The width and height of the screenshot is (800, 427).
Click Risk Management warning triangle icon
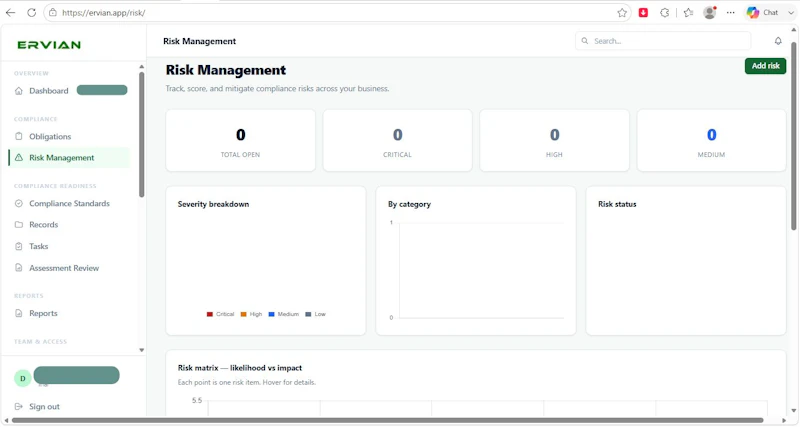tap(19, 158)
